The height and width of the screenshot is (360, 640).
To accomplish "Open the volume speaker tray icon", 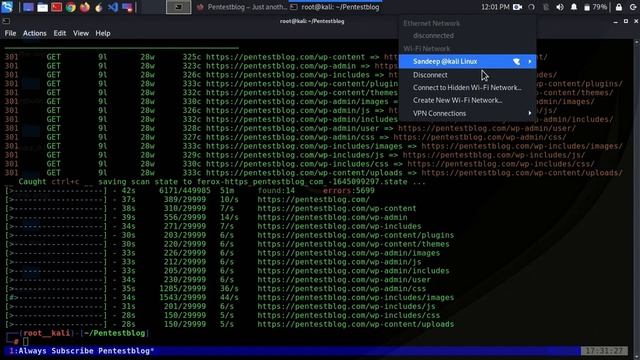I will [560, 7].
